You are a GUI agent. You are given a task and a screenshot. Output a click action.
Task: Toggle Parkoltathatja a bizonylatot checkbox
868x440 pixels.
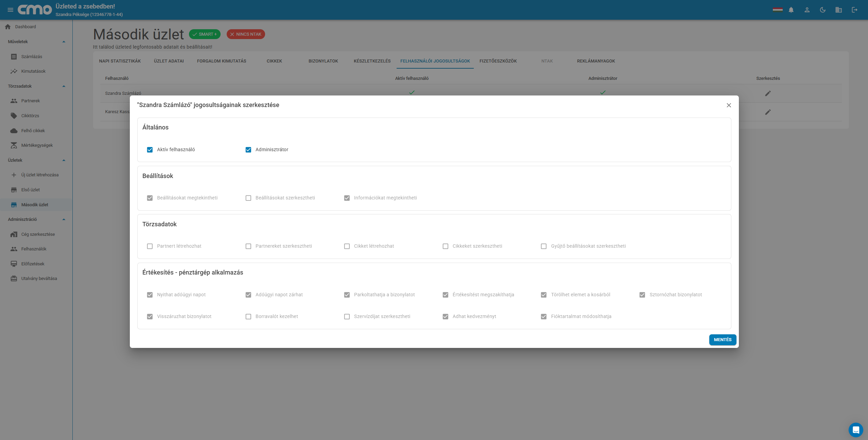(347, 295)
